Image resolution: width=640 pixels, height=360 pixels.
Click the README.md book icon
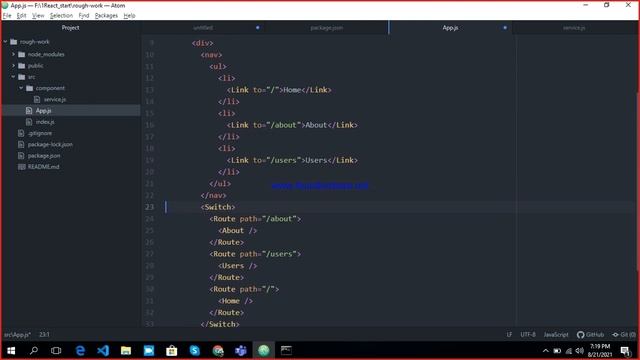tap(22, 167)
